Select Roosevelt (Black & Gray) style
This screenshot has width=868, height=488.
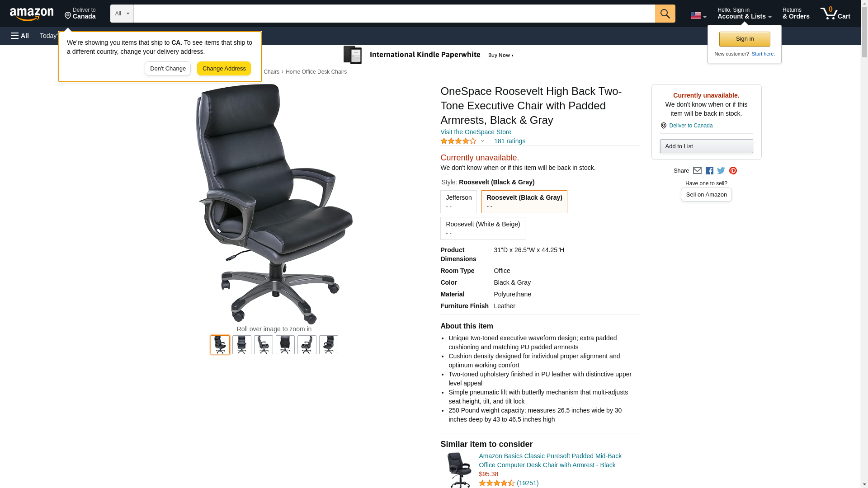524,202
